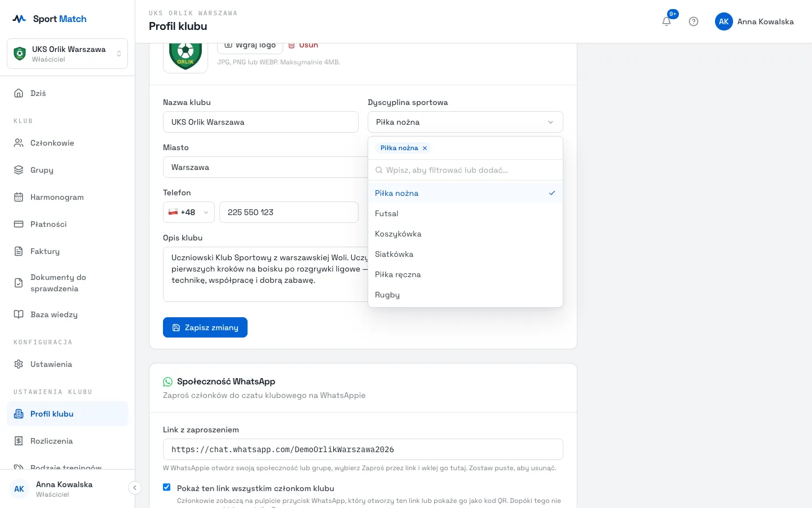Image resolution: width=812 pixels, height=508 pixels.
Task: Click the Nazwa klubu input field
Action: click(261, 122)
